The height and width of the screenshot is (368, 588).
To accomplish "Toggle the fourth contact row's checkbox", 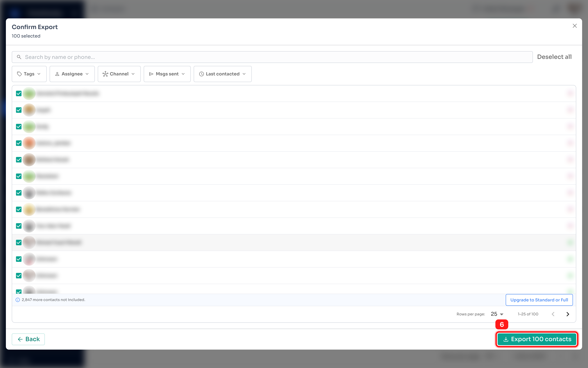I will [x=19, y=143].
